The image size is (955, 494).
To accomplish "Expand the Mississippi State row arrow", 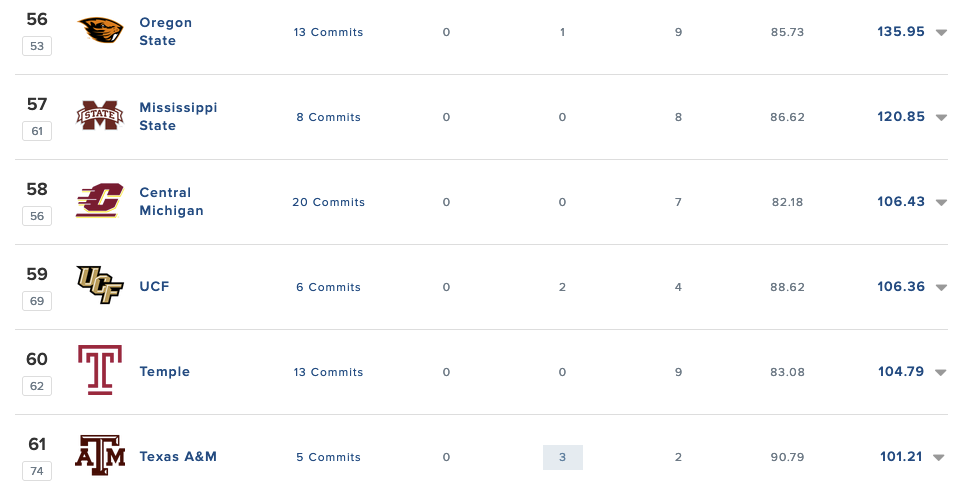I will point(941,118).
